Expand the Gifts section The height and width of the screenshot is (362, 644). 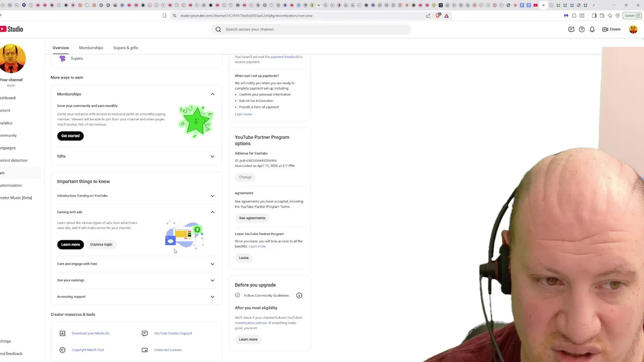(212, 156)
